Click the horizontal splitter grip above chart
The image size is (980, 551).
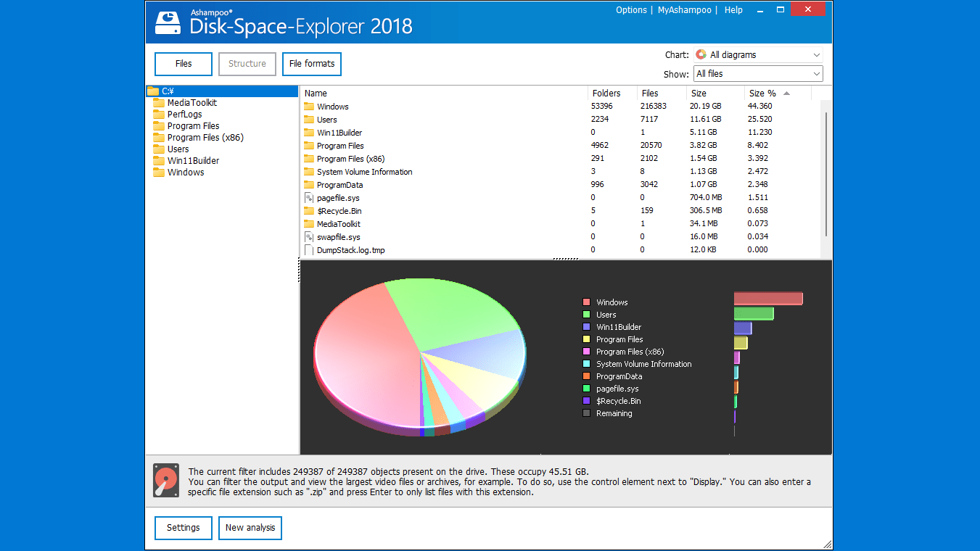click(x=566, y=259)
